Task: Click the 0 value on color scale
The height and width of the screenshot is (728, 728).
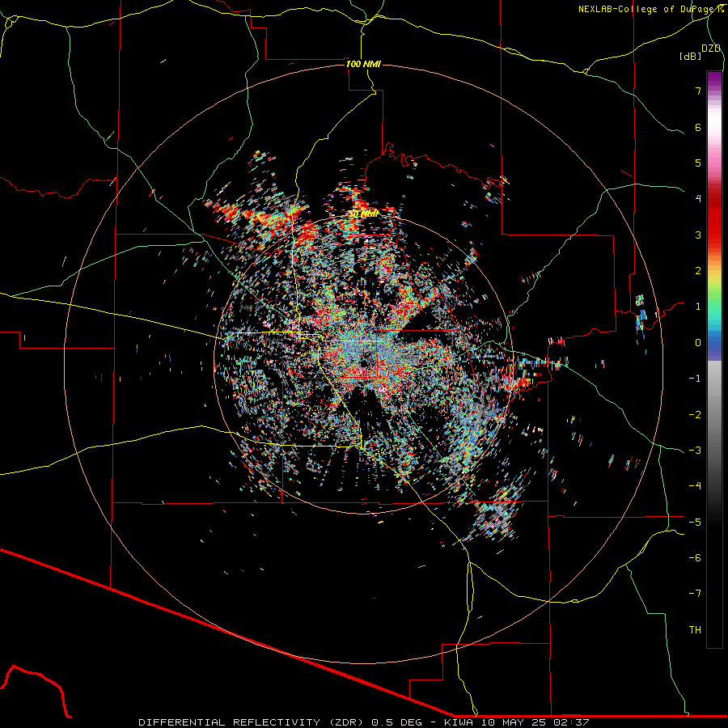Action: coord(698,343)
